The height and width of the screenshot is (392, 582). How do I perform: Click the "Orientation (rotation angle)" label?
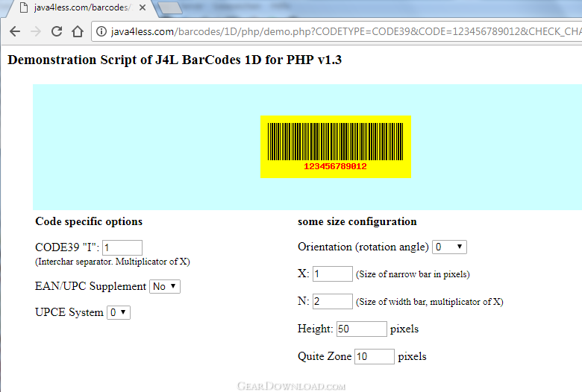[363, 247]
